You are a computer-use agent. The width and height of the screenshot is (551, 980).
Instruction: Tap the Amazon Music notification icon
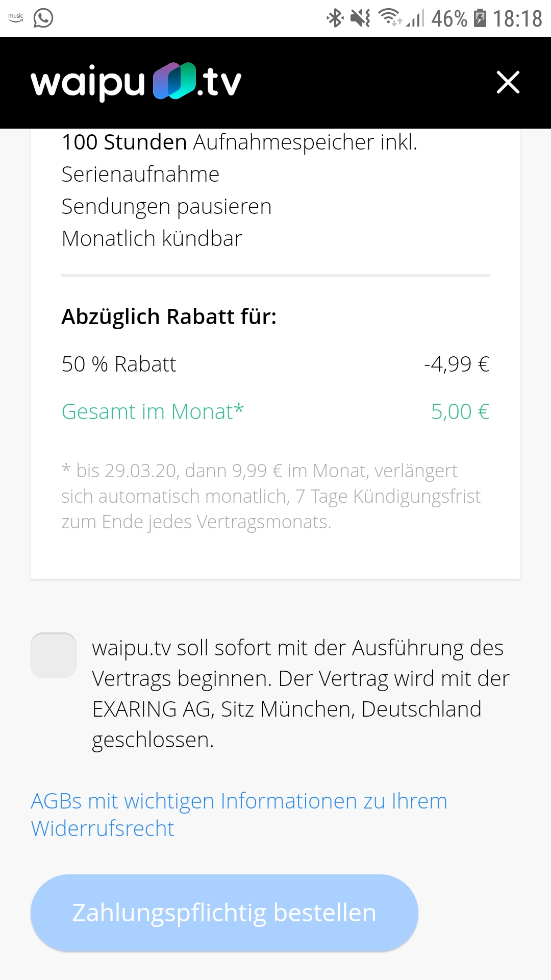tap(16, 18)
